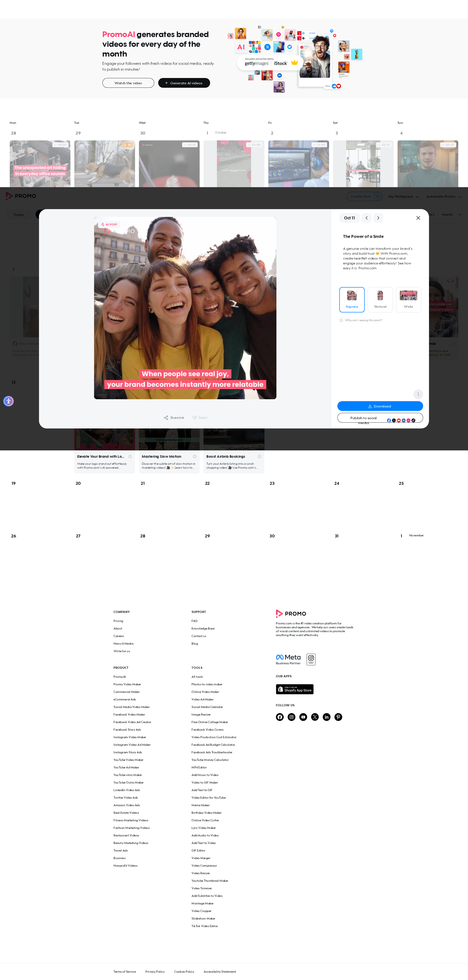
Task: Click Publish to social media button
Action: (380, 418)
